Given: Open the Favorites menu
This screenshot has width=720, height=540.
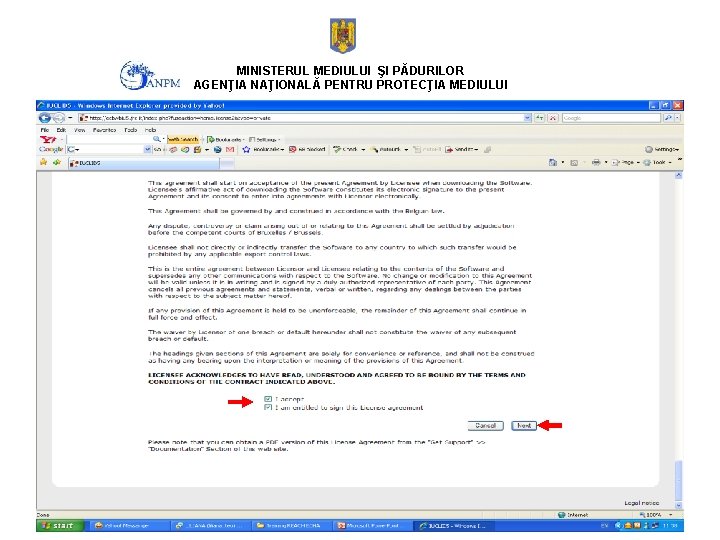Looking at the screenshot, I should (x=104, y=130).
